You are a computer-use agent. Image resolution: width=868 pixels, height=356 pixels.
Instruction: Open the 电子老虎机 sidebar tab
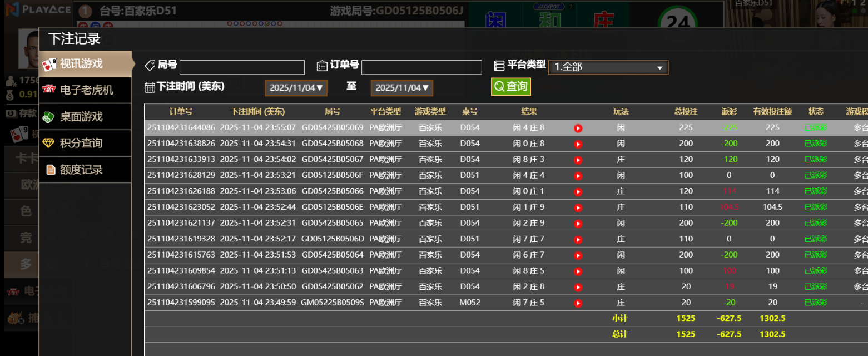pyautogui.click(x=86, y=90)
